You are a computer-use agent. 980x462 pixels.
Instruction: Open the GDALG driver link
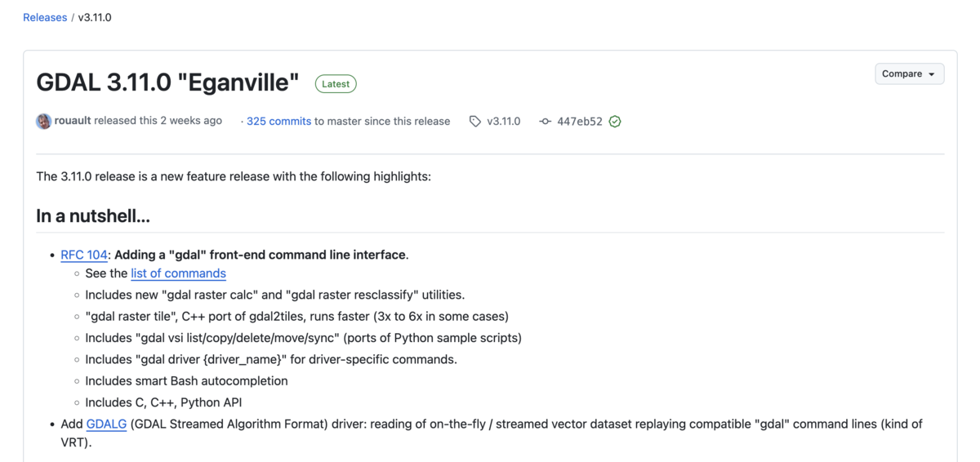point(106,424)
